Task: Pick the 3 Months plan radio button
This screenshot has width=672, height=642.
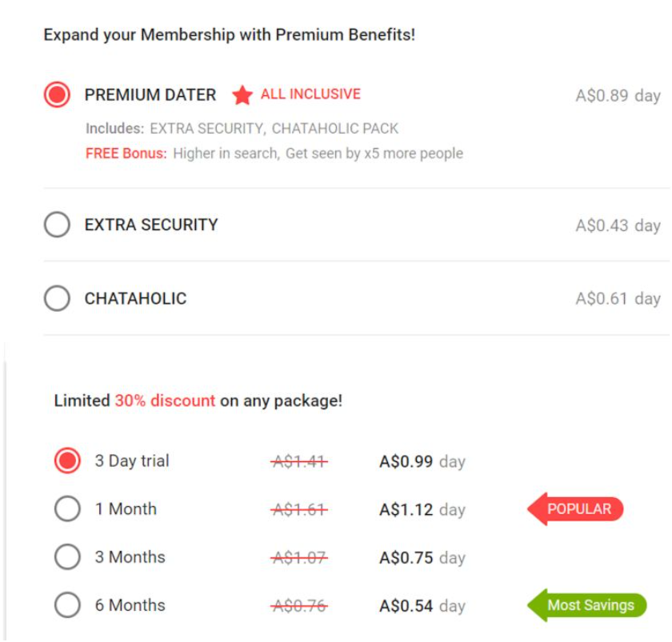Action: 67,557
